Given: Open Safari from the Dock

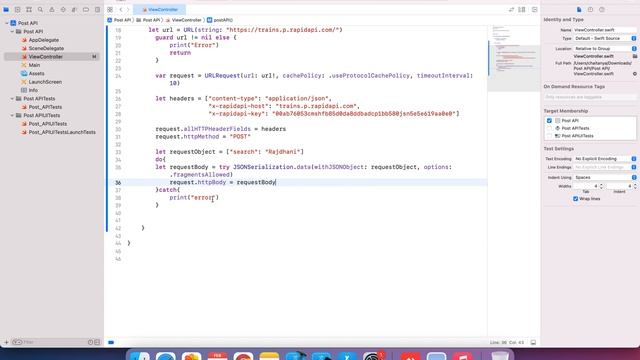Looking at the screenshot, I should pos(166,356).
